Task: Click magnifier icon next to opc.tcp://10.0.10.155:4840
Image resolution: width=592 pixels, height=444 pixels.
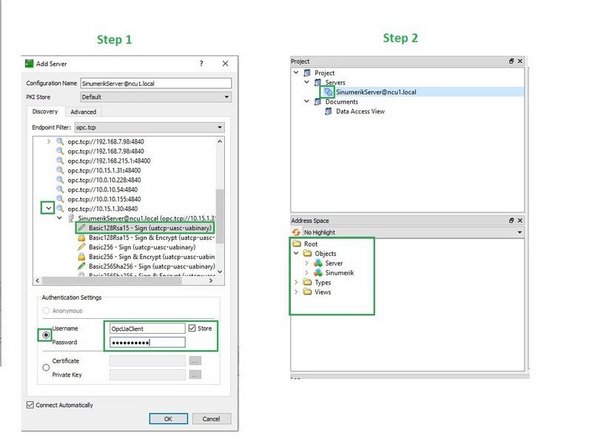Action: click(60, 199)
